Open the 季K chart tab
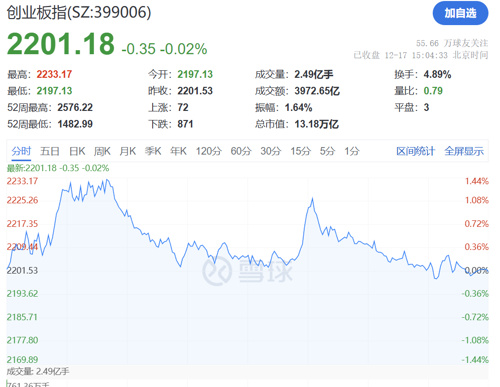500x387 pixels. click(153, 151)
